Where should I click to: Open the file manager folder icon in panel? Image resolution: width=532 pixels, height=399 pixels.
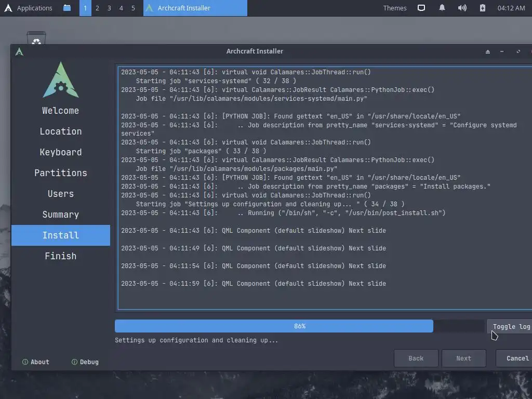click(67, 8)
